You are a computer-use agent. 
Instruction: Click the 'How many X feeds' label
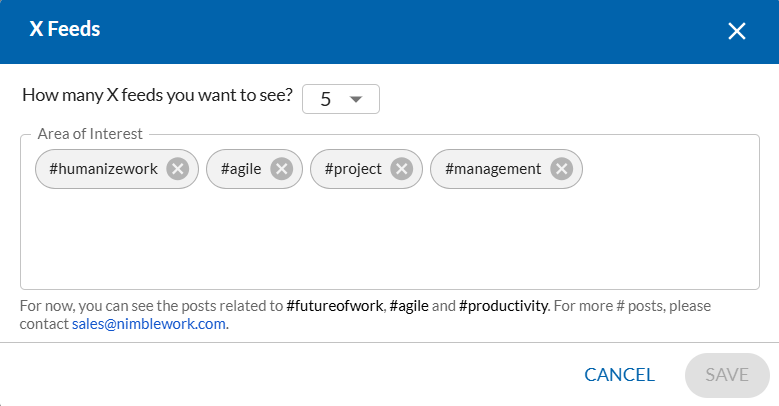(157, 95)
